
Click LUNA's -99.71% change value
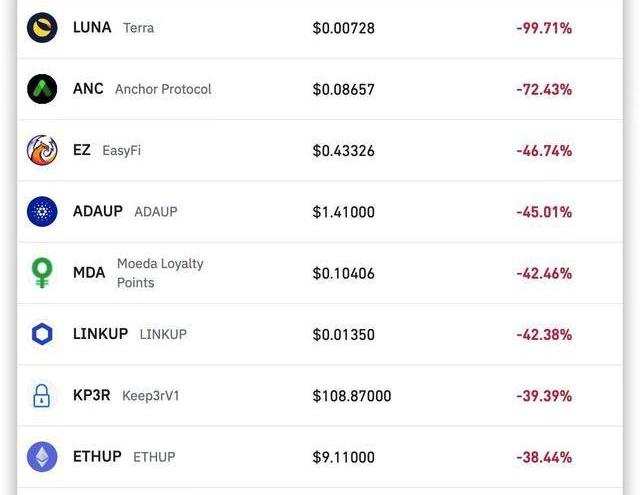pyautogui.click(x=544, y=28)
